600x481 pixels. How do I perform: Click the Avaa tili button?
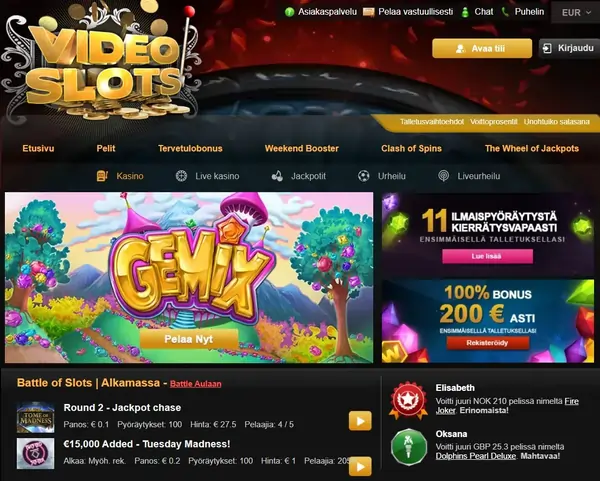482,49
